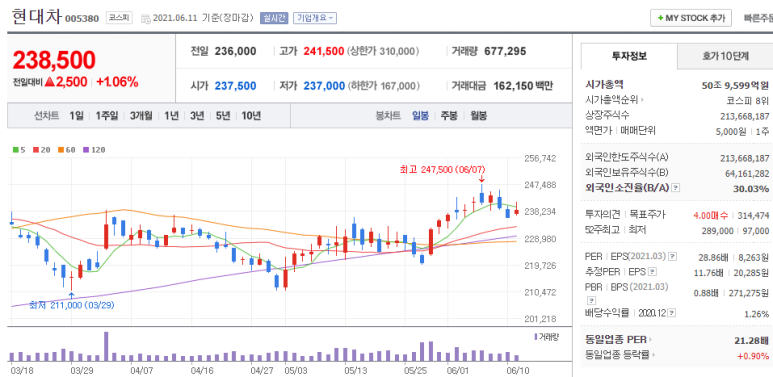
Task: Click stock code 005380
Action: [x=82, y=19]
